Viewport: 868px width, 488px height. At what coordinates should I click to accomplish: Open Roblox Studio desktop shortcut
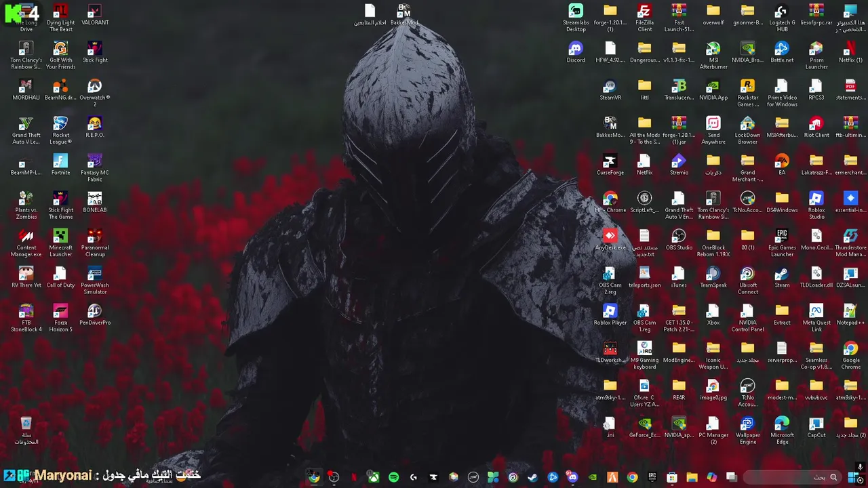coord(816,205)
